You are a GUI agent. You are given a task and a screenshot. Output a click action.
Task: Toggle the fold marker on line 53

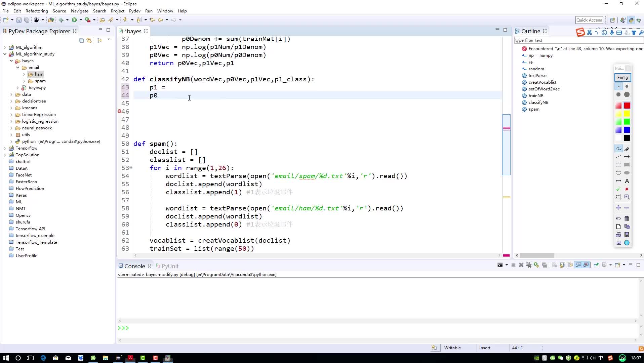131,167
